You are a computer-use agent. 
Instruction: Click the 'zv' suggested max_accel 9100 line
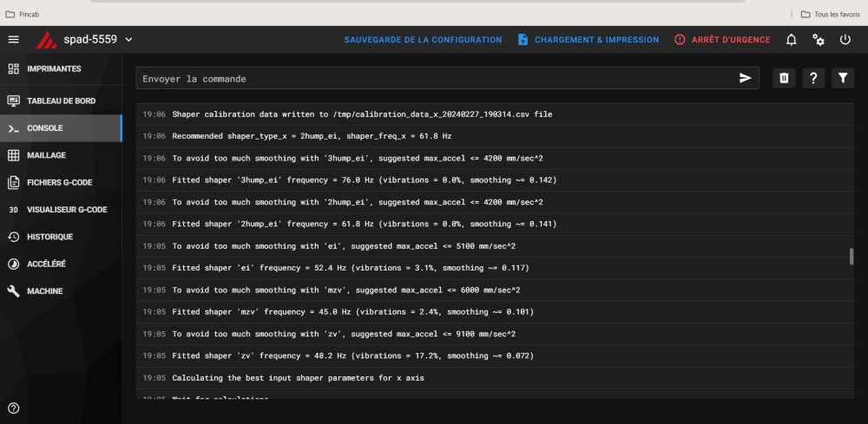[495, 334]
